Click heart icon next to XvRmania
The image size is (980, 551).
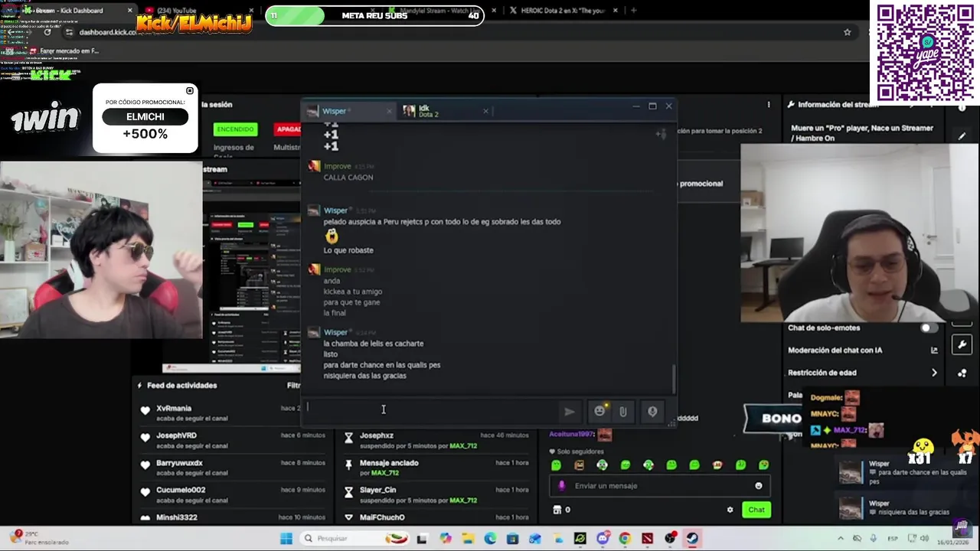click(x=145, y=410)
